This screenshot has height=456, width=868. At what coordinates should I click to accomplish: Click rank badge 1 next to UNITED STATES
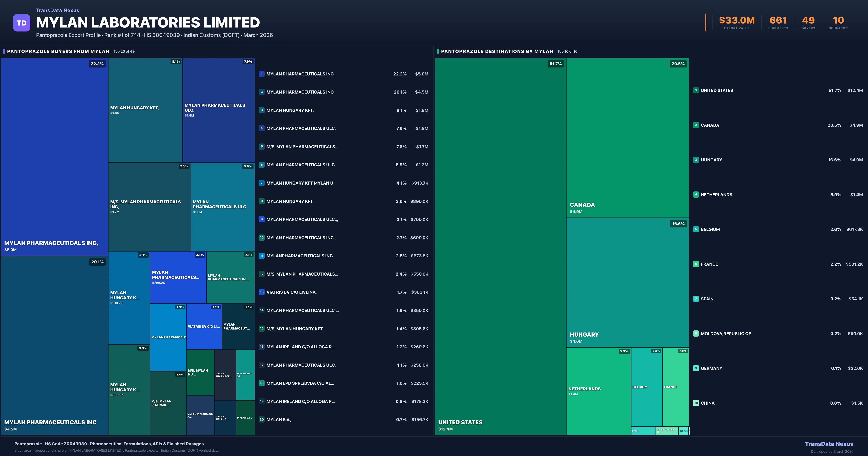coord(696,90)
